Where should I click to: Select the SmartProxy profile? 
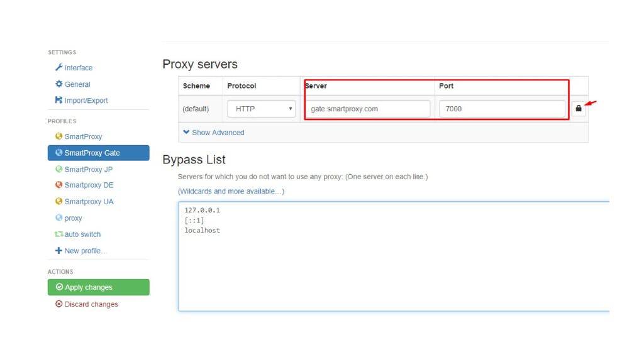pyautogui.click(x=83, y=136)
